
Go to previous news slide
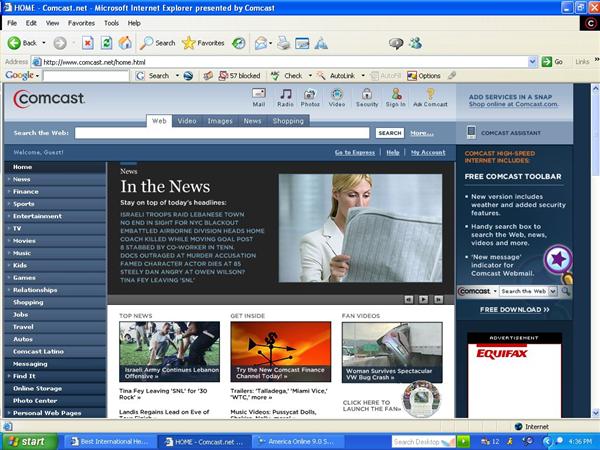click(409, 299)
